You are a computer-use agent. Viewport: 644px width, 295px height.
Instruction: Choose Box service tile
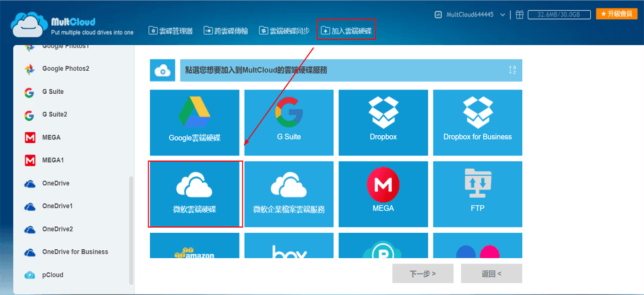point(289,246)
